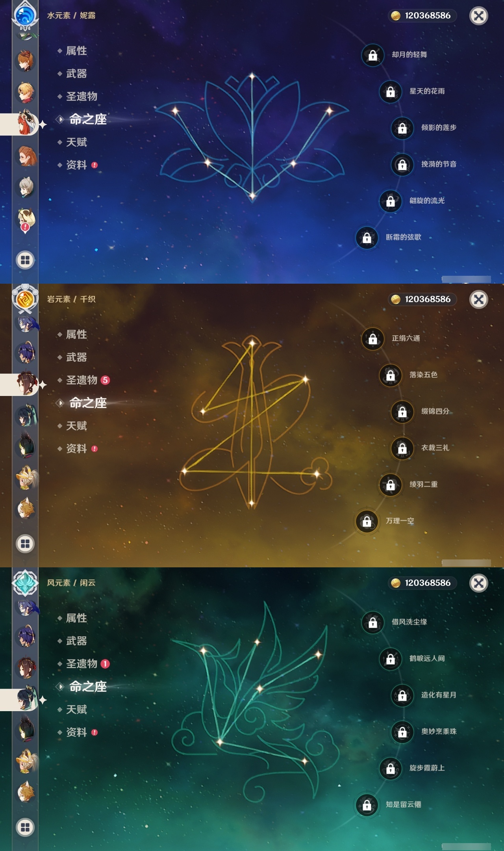
Task: Click Mora balance in Chiori panel
Action: 423,299
